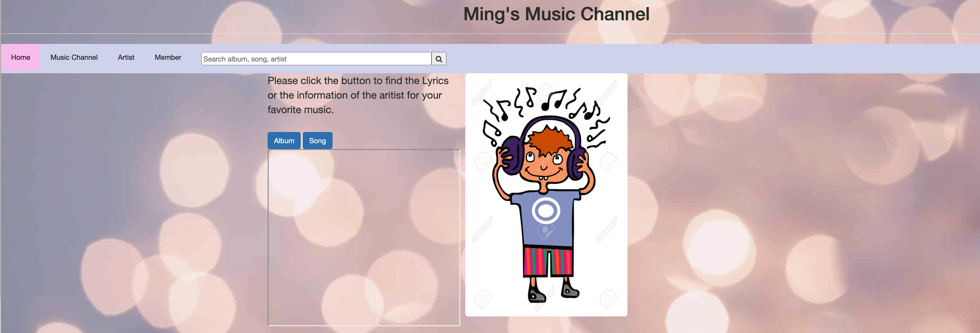Screen dimensions: 980x333
Task: Click the left purple headphone ear cup
Action: click(512, 156)
